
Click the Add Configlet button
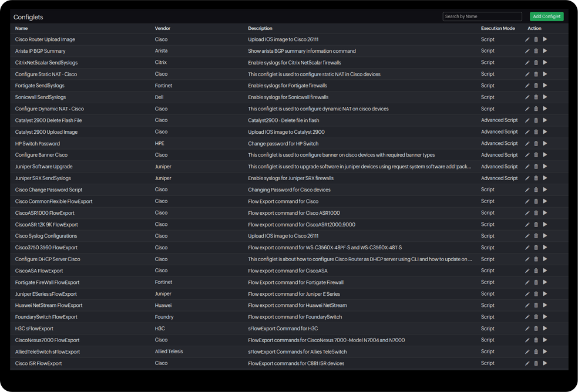(546, 16)
